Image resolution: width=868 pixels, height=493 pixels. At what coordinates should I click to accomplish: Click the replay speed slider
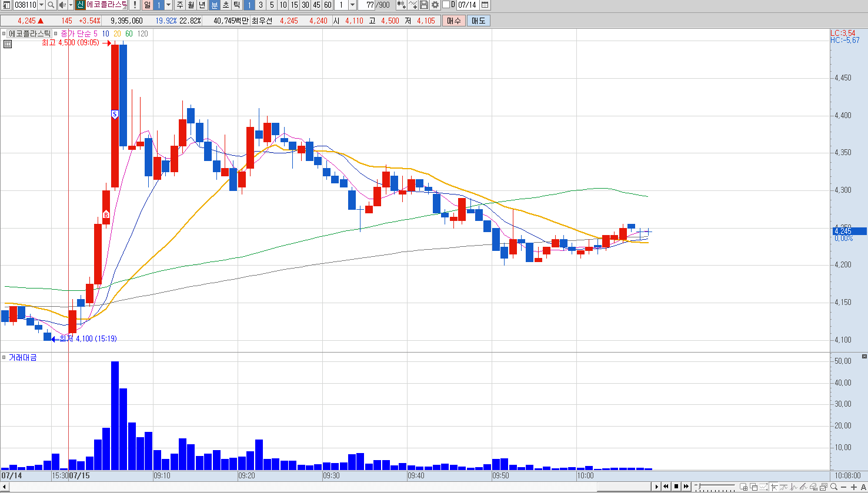(x=715, y=487)
